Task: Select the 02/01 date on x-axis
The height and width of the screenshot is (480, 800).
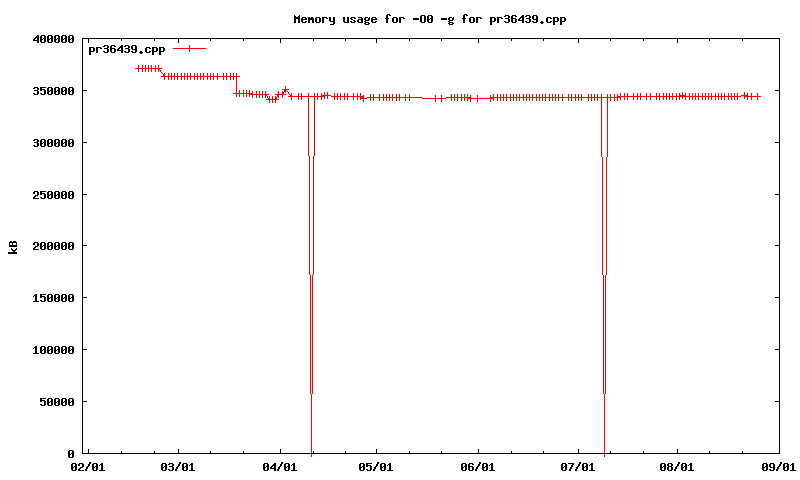Action: point(87,467)
